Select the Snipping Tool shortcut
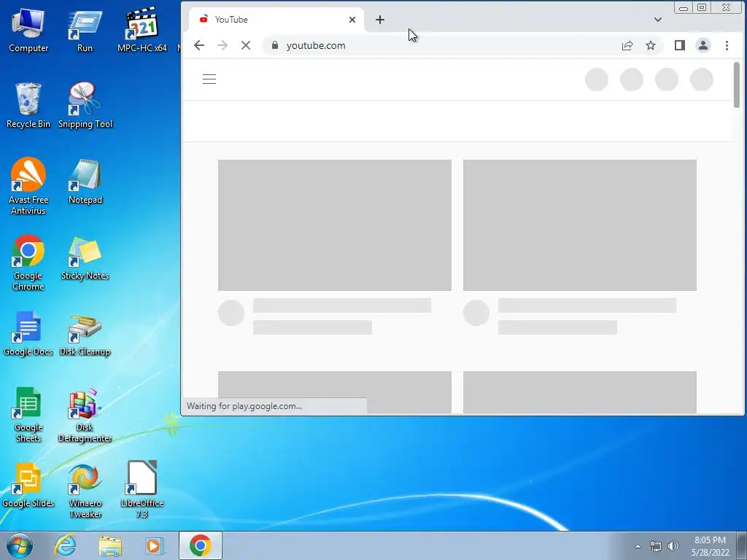747x560 pixels. pyautogui.click(x=85, y=106)
